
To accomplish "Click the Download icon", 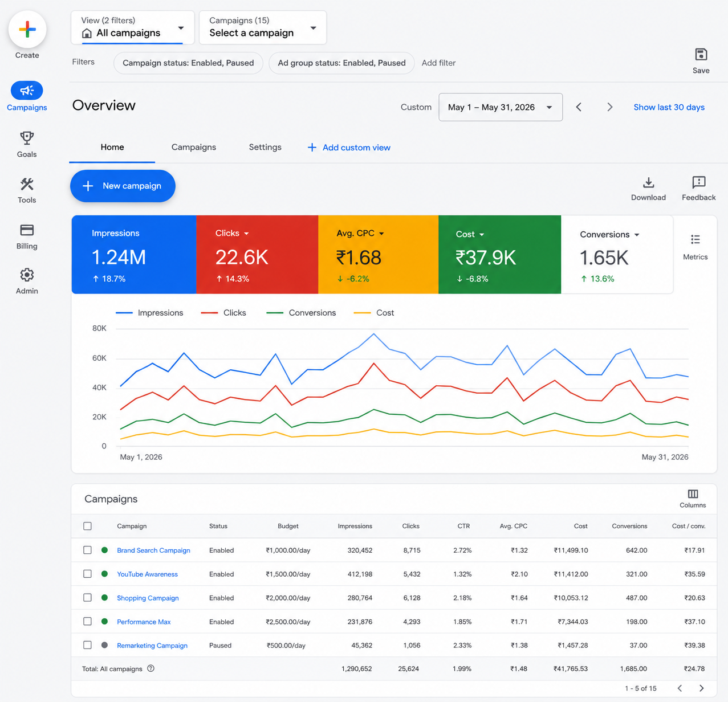I will click(x=649, y=182).
